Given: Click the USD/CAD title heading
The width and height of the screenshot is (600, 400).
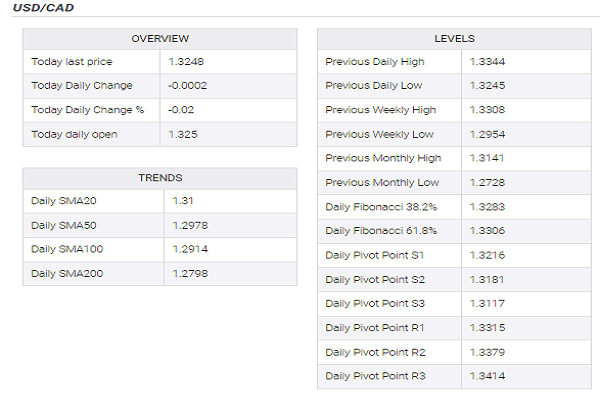Looking at the screenshot, I should tap(43, 9).
